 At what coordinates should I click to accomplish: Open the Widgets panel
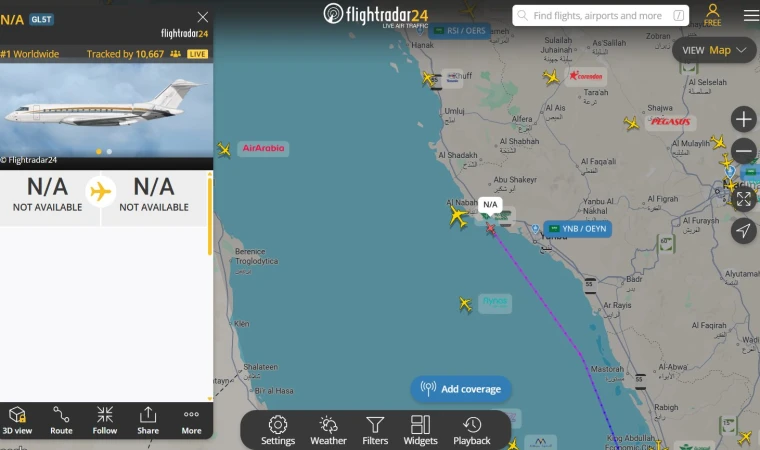[x=420, y=430]
